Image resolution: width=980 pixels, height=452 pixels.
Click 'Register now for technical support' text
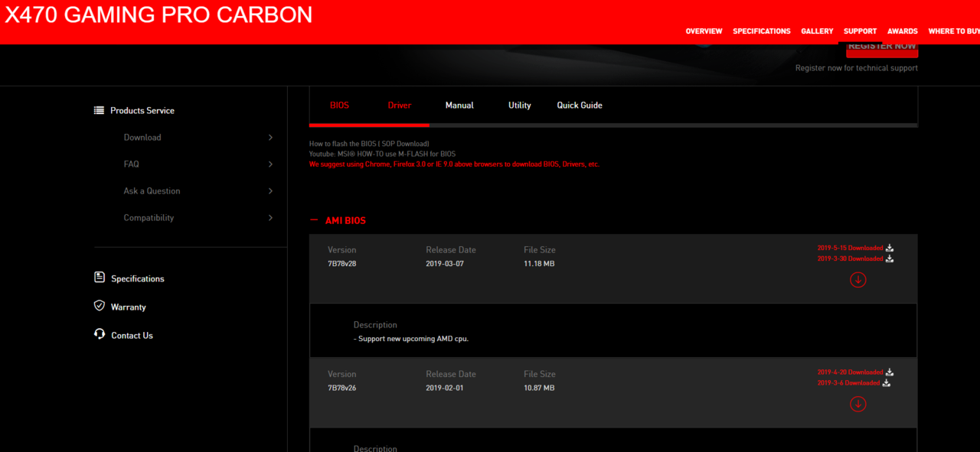point(857,68)
